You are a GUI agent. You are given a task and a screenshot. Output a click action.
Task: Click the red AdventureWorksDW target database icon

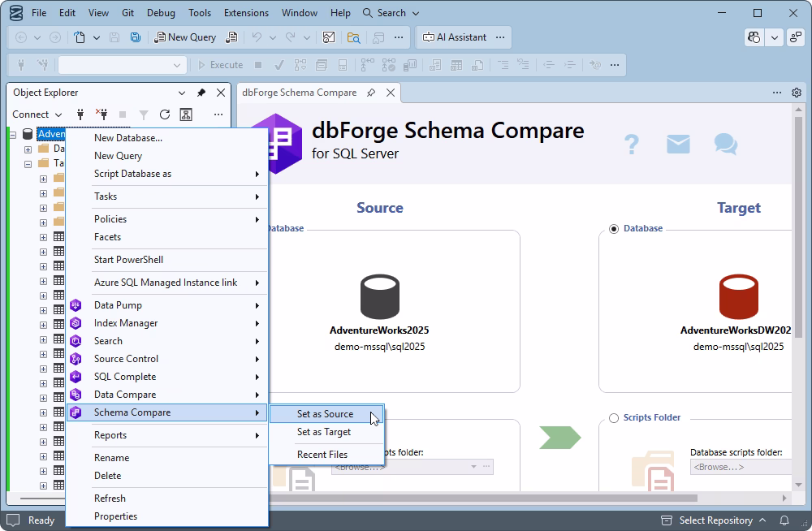[x=738, y=296]
